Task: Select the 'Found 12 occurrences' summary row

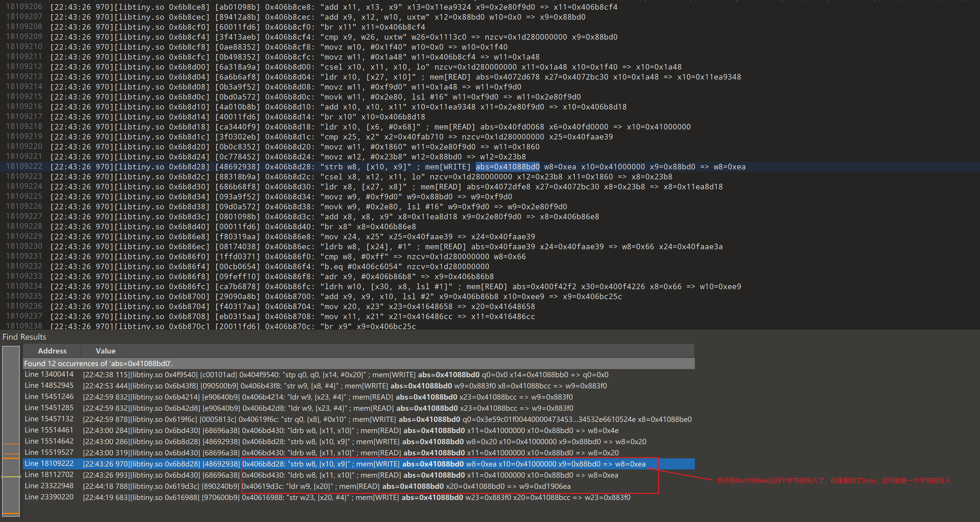Action: coord(359,363)
